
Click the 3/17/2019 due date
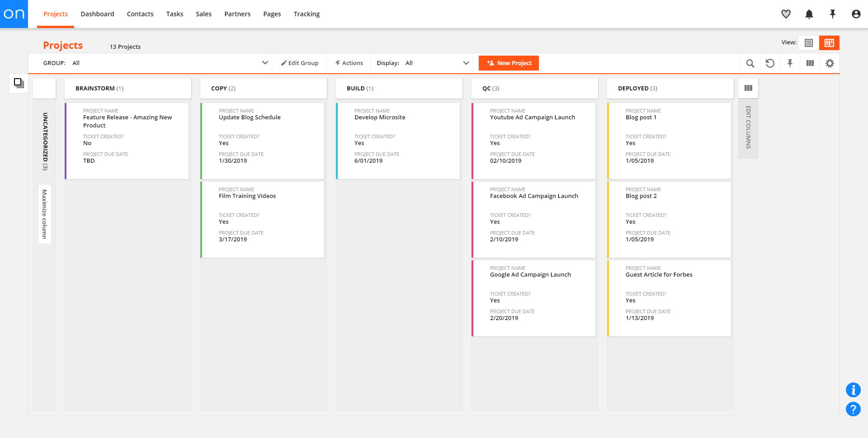pyautogui.click(x=233, y=240)
